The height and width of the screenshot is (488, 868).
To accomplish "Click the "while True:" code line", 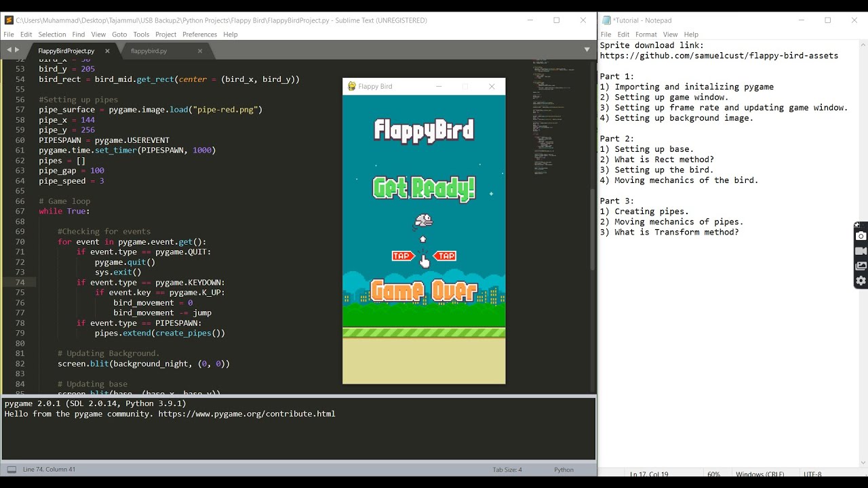I will (x=64, y=211).
